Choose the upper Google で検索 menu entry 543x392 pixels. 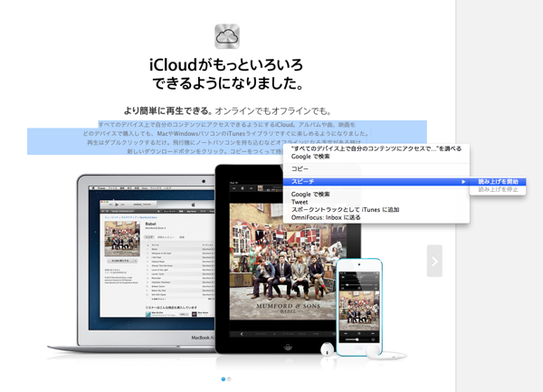[x=376, y=157]
